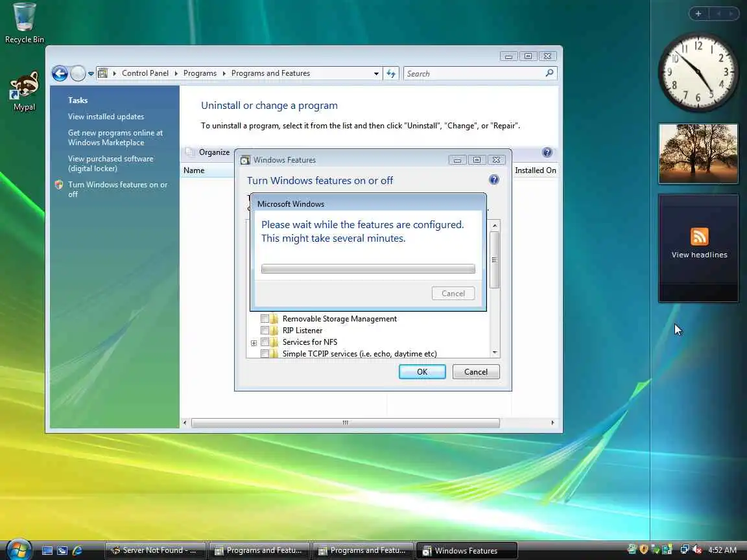Go back with the blue Back arrow
Screen dimensions: 747x560
point(60,73)
